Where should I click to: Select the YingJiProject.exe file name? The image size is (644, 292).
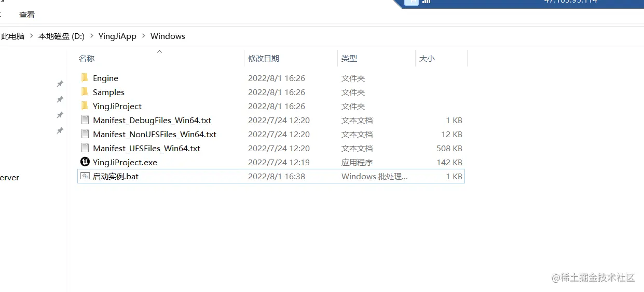click(x=125, y=162)
